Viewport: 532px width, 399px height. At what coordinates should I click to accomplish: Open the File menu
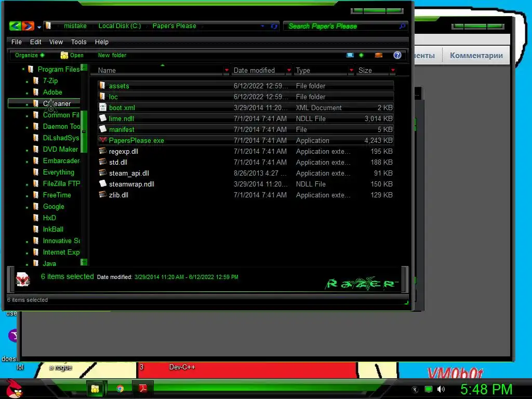[16, 42]
